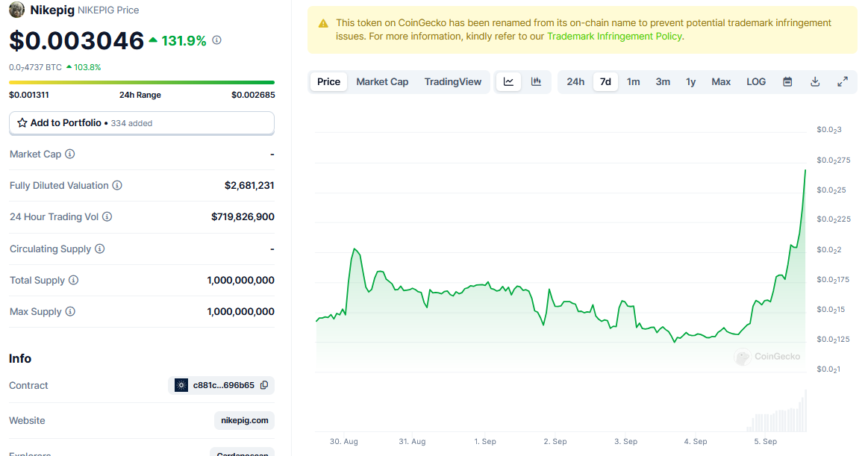
Task: Click the Info section heading
Action: click(20, 358)
